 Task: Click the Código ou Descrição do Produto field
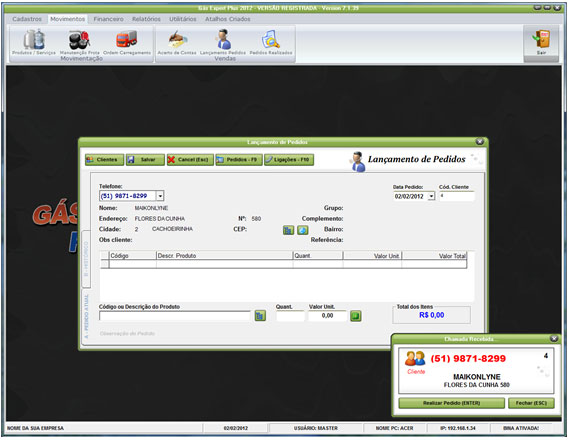(x=175, y=316)
